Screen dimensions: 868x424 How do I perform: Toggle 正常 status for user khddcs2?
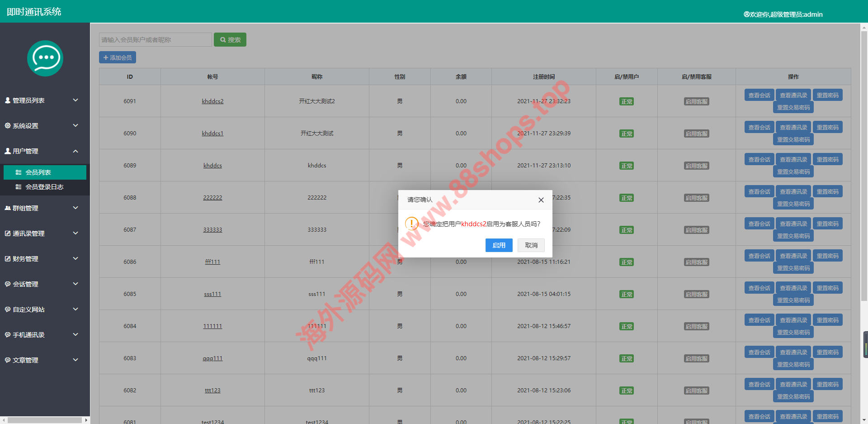point(626,101)
